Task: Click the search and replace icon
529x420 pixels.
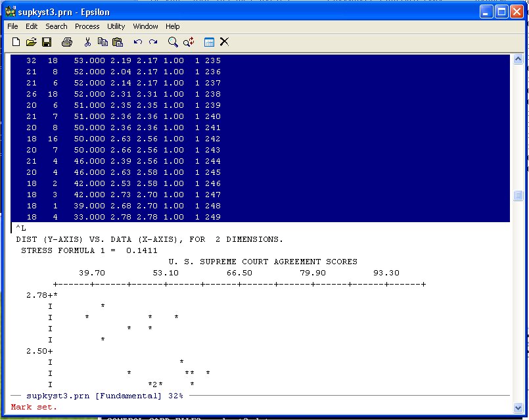Action: (189, 42)
